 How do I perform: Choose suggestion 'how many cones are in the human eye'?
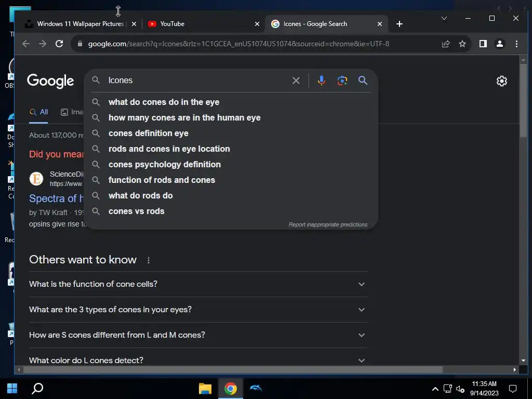(x=231, y=118)
